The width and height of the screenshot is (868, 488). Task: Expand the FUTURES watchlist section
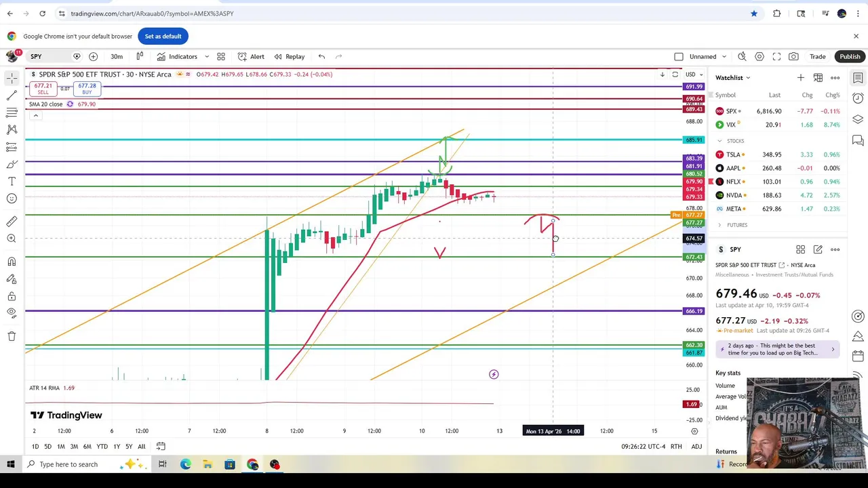(x=719, y=225)
